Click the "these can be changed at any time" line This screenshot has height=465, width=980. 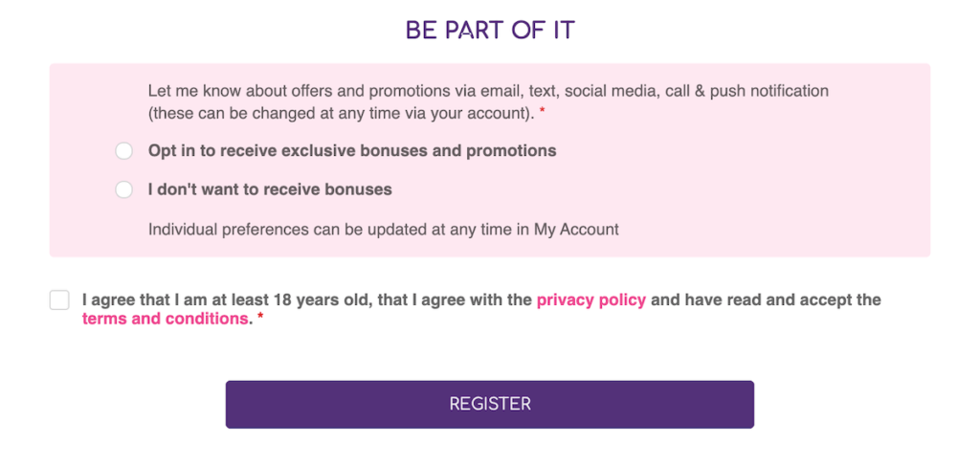pos(342,115)
